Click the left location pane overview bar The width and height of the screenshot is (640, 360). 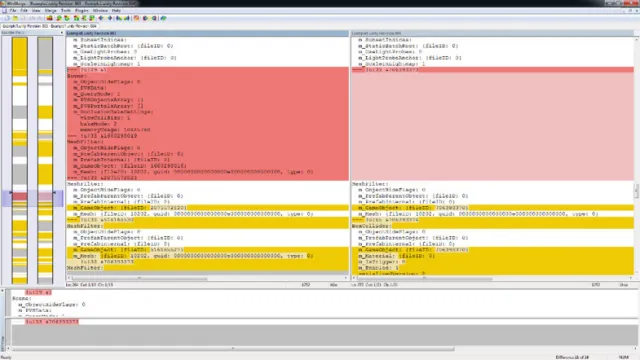[x=20, y=160]
